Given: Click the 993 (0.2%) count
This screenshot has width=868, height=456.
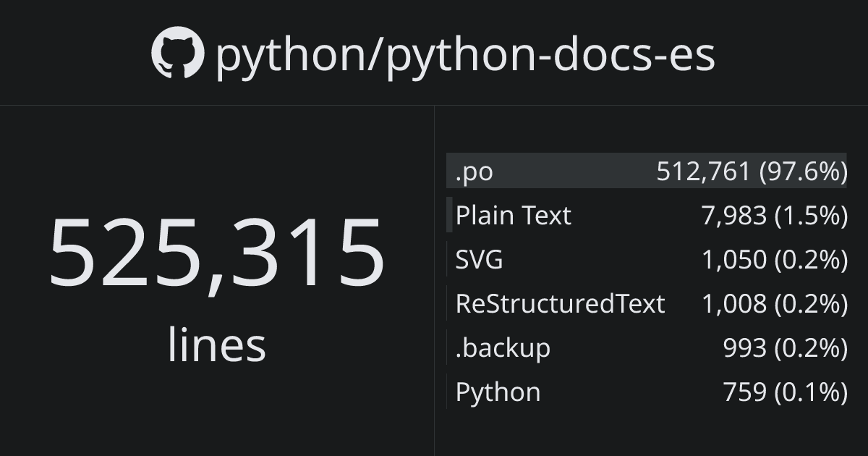Looking at the screenshot, I should point(785,348).
